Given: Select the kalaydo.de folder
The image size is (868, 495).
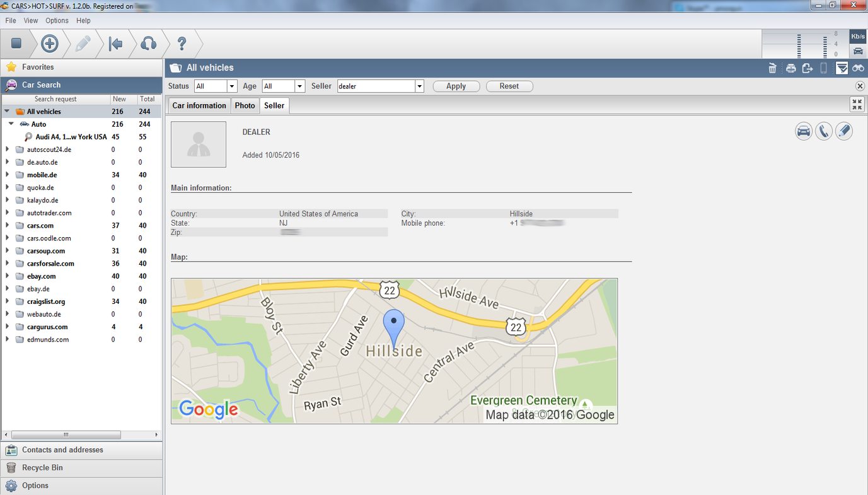Looking at the screenshot, I should [43, 200].
